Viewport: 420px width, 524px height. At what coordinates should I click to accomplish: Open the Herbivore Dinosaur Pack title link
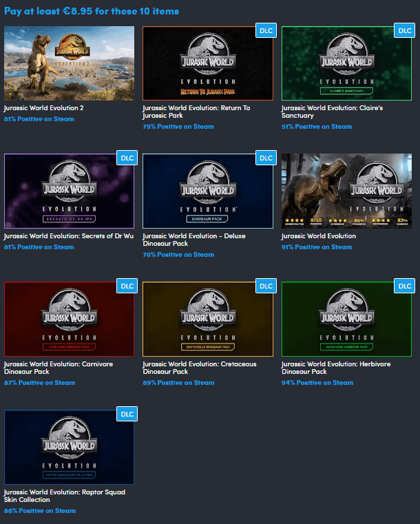336,368
